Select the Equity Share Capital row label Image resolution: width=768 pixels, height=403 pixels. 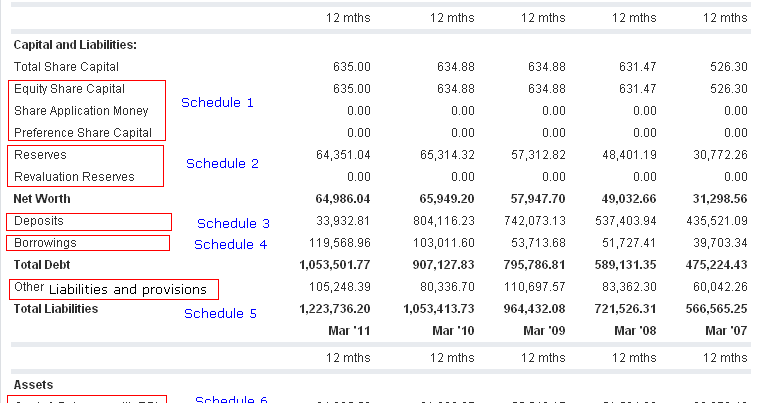69,89
